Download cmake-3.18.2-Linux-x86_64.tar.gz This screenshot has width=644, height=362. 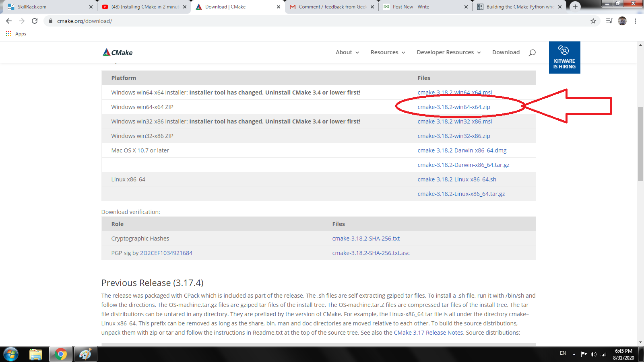click(x=461, y=194)
